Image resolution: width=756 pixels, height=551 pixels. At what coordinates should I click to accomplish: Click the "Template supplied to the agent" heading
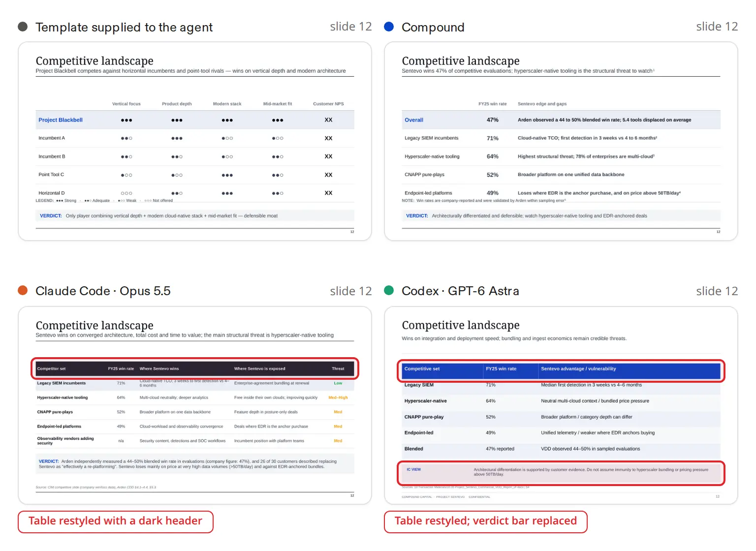(x=124, y=27)
